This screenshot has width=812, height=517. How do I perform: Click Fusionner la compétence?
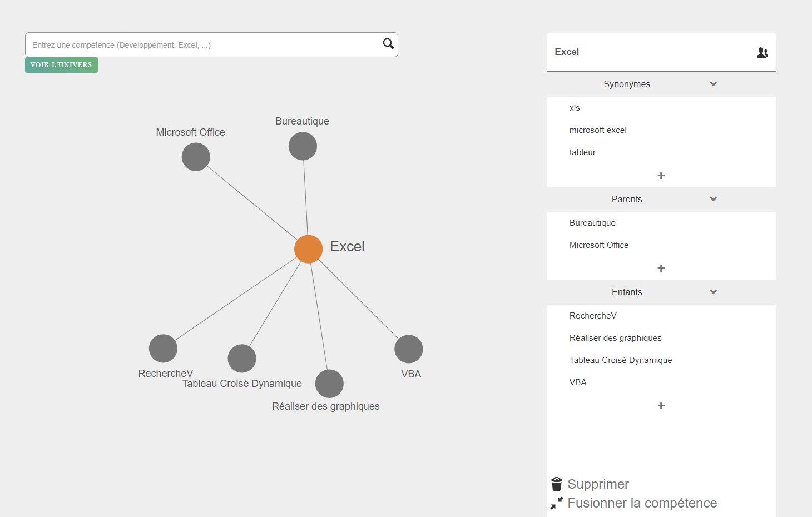(642, 503)
